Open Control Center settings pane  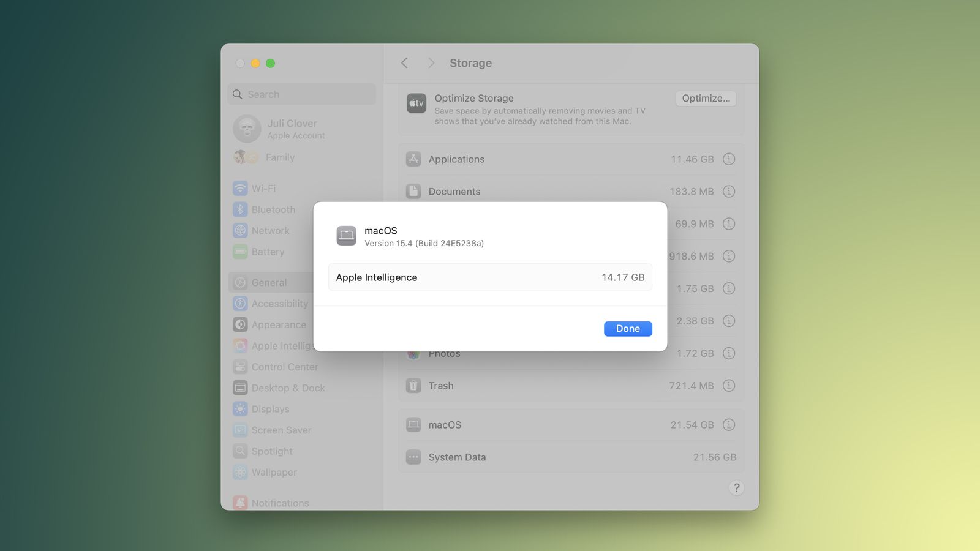click(x=284, y=367)
